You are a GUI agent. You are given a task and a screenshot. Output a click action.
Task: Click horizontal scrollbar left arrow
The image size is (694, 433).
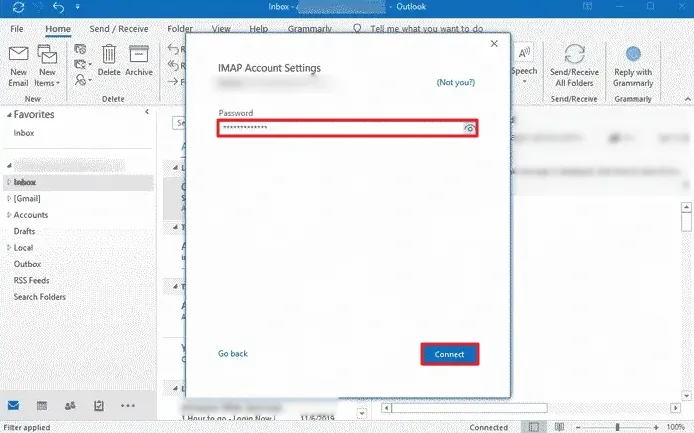coord(386,408)
